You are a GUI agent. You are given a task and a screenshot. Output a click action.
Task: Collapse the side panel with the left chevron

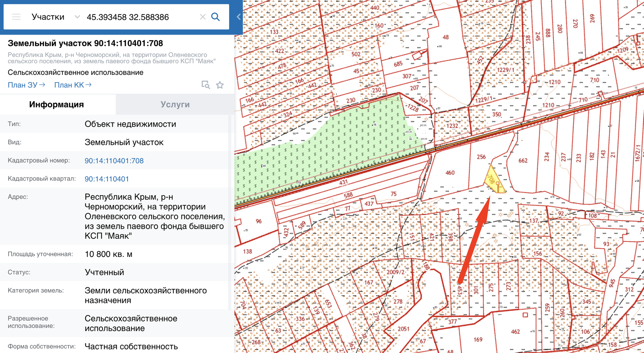pyautogui.click(x=238, y=17)
